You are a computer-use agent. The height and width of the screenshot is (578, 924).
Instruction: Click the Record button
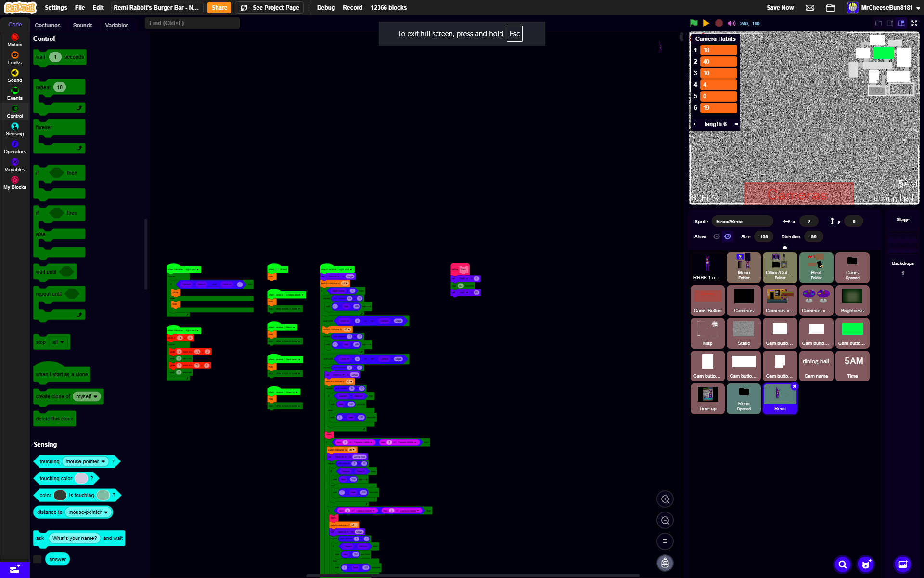(353, 7)
